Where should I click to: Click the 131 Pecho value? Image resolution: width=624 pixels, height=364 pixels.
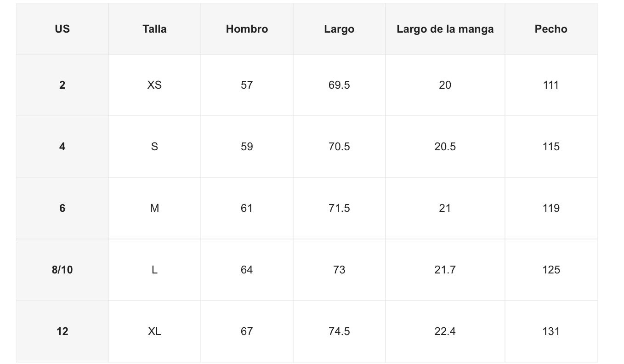(551, 331)
